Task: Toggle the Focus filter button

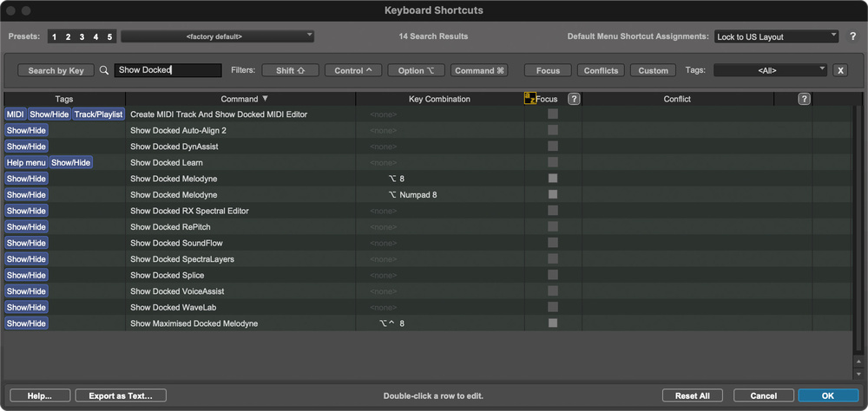Action: tap(548, 70)
